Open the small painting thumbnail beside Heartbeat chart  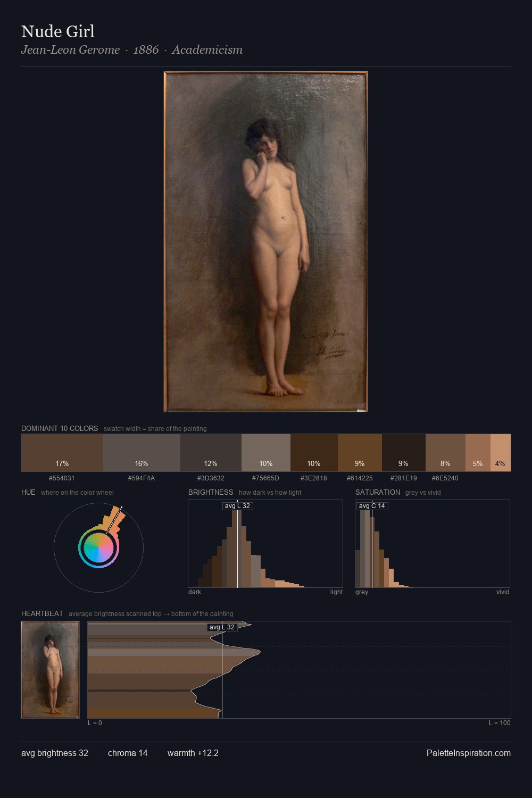(50, 670)
